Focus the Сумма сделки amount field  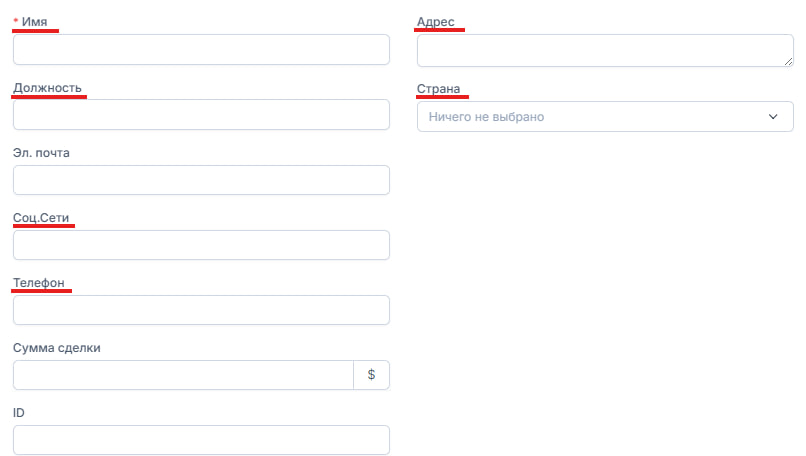pos(183,375)
